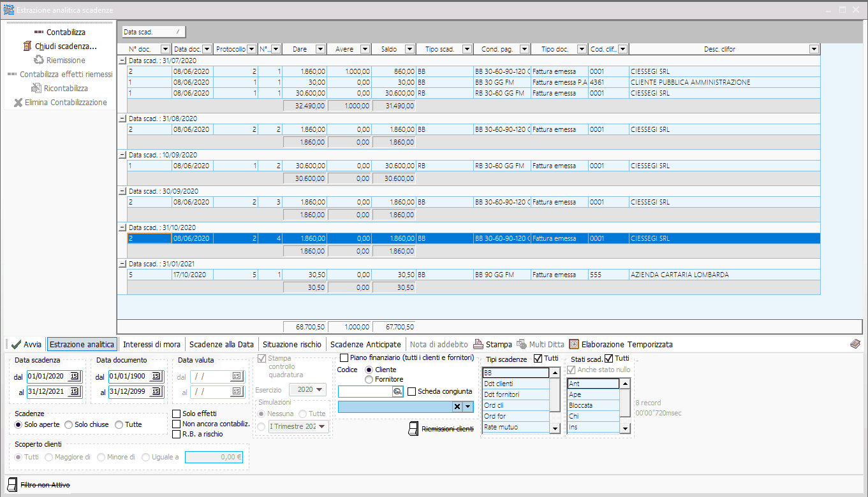Click the Ricontabilizza icon

[36, 88]
